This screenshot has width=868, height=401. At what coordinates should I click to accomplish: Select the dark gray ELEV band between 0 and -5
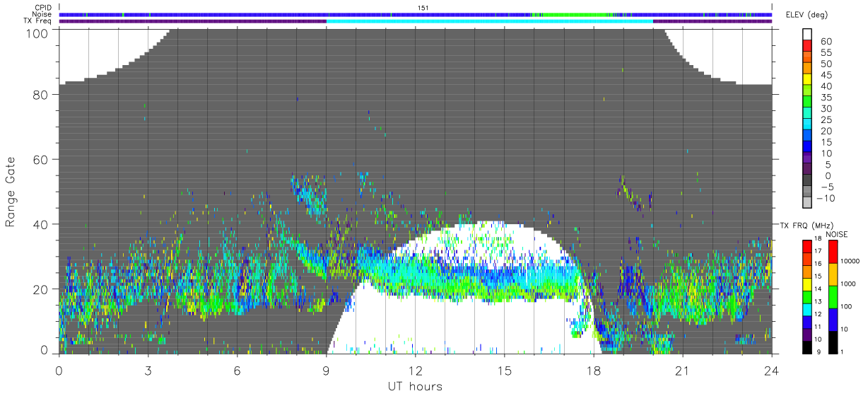(x=807, y=181)
